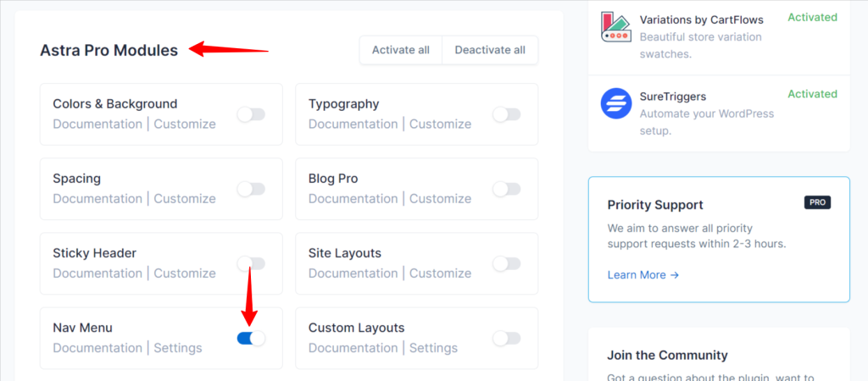Click Activated status for Variations by CartFlows

coord(813,17)
